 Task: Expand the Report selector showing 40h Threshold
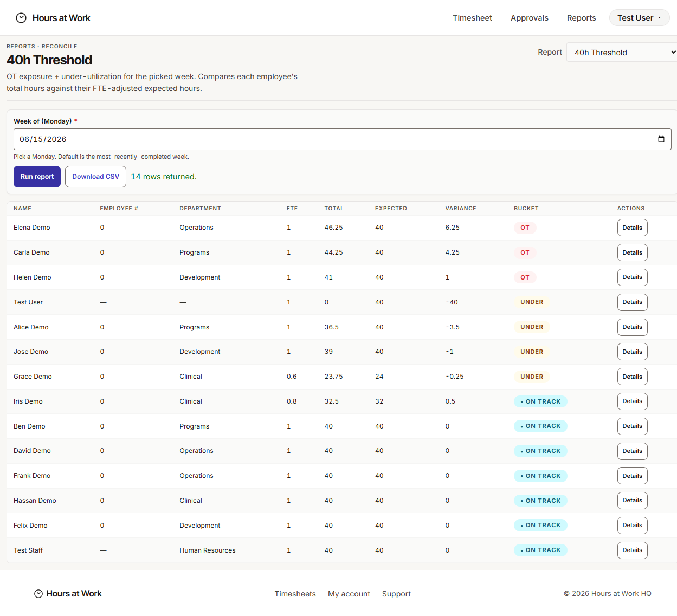tap(622, 52)
